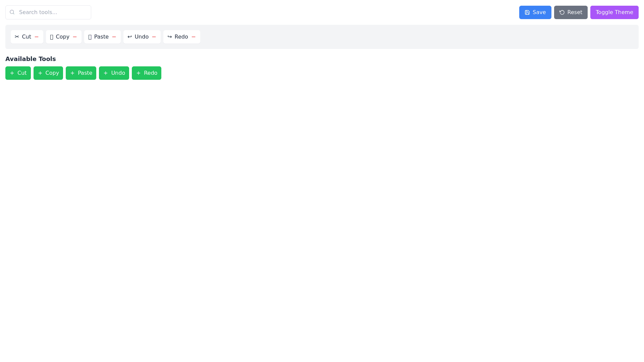
Task: Add Copy from Available Tools
Action: click(48, 73)
